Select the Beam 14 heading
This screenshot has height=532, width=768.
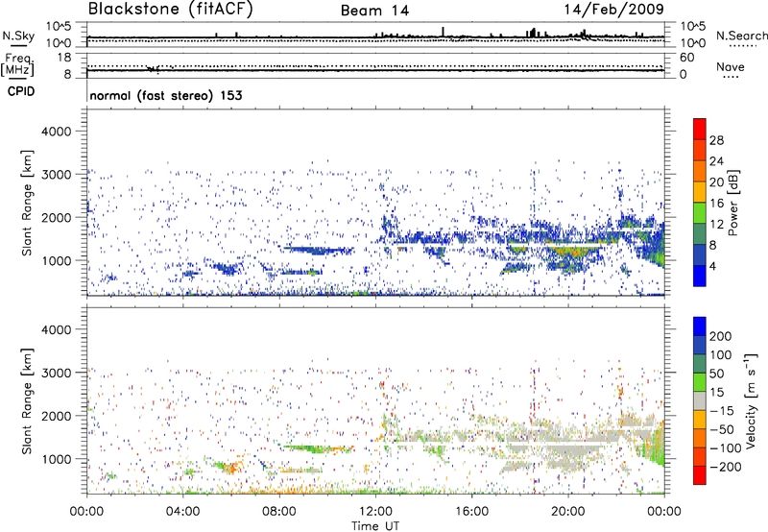pos(374,11)
